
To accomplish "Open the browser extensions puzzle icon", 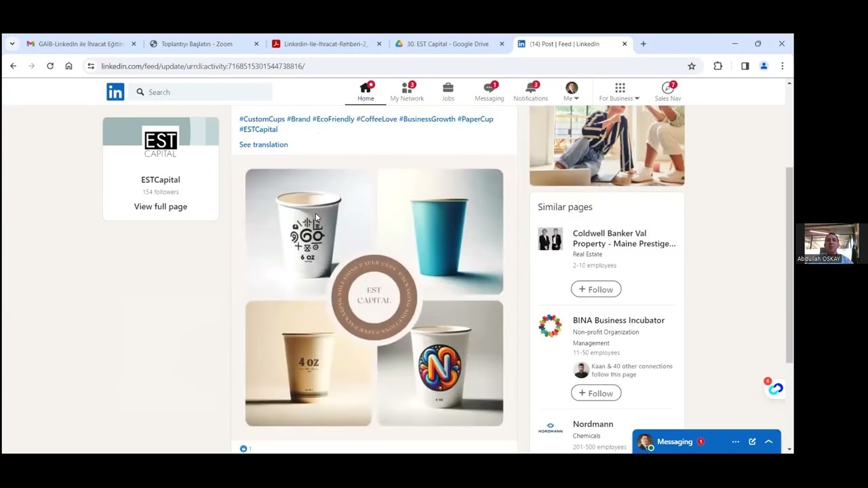I will click(717, 66).
